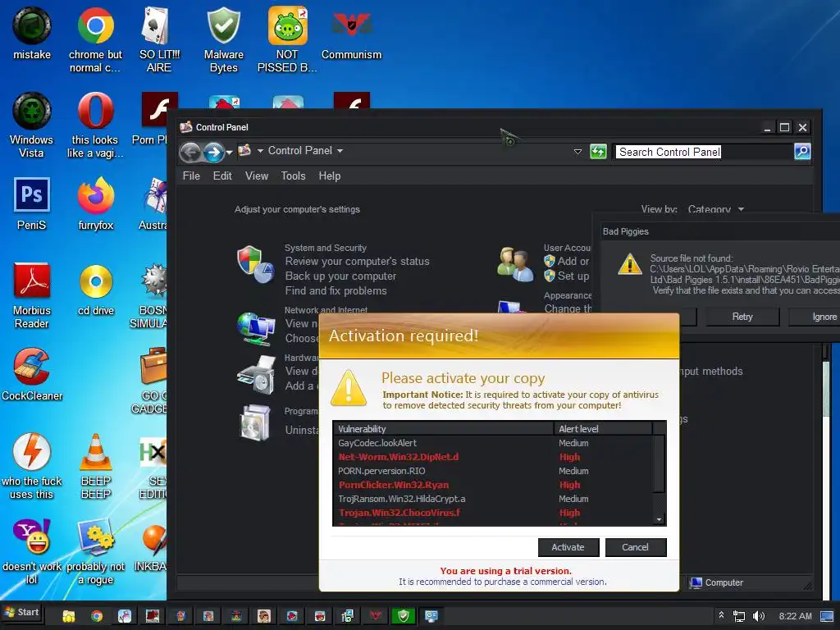This screenshot has width=840, height=630.
Task: Open 'Find and fix problems' link
Action: pos(336,291)
